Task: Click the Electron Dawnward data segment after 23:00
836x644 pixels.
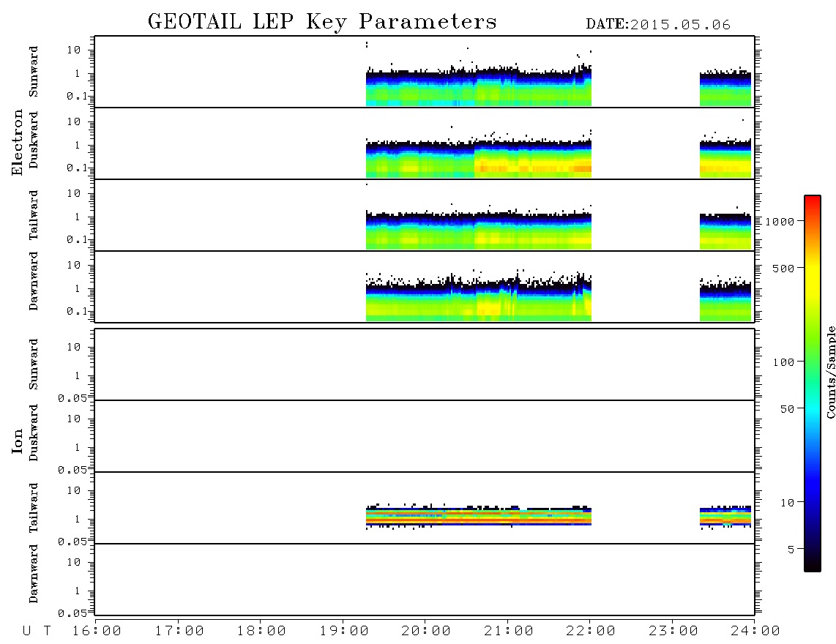Action: click(725, 302)
